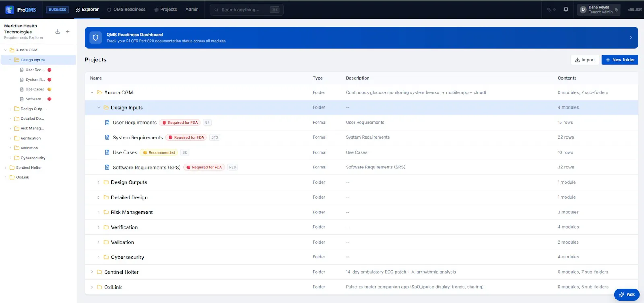Open Verification folder name in table
The height and width of the screenshot is (303, 644).
point(124,227)
